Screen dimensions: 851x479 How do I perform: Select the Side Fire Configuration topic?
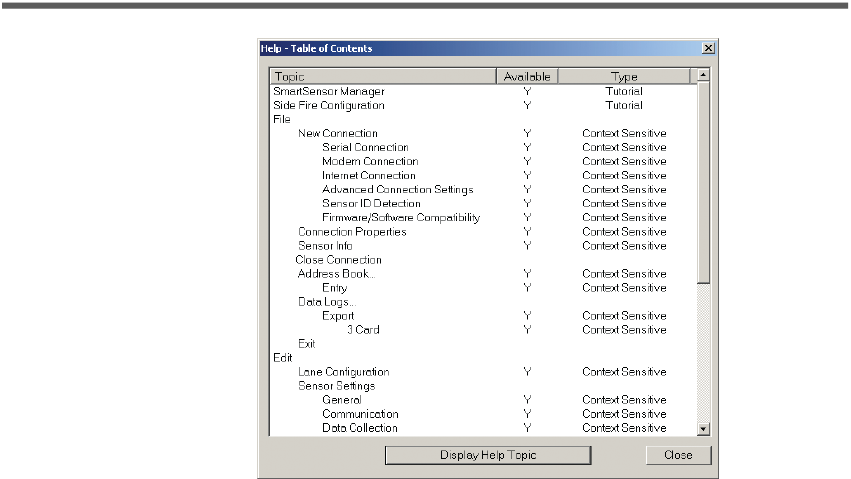[x=329, y=105]
